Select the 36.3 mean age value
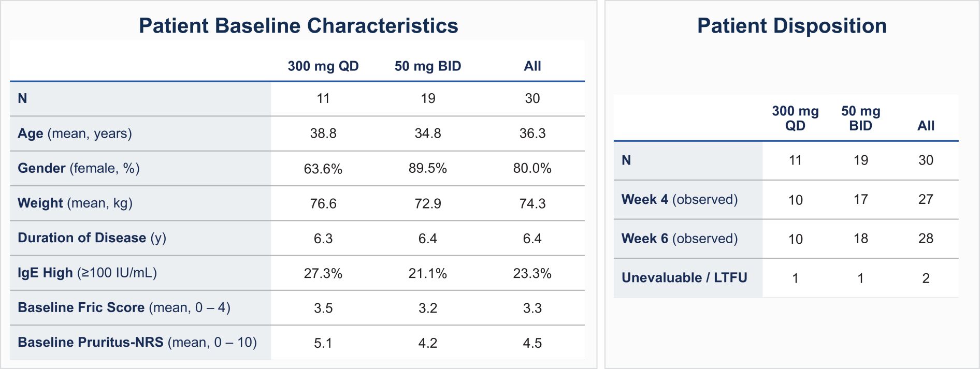Image resolution: width=980 pixels, height=369 pixels. tap(532, 134)
